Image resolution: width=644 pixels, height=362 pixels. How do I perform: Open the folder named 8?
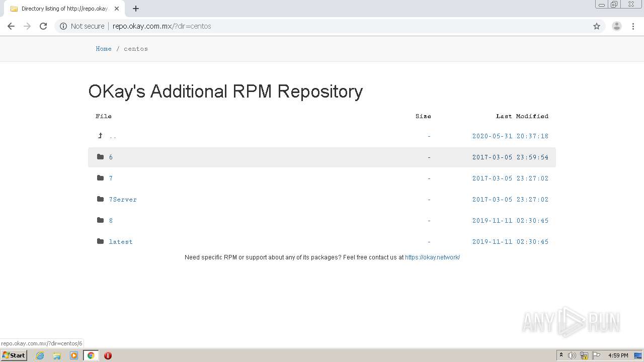[x=111, y=221]
